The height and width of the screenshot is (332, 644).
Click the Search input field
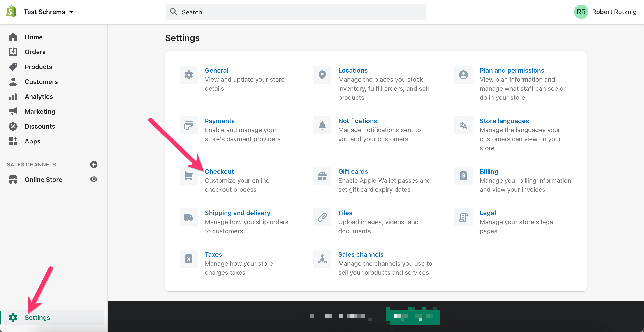coord(296,12)
